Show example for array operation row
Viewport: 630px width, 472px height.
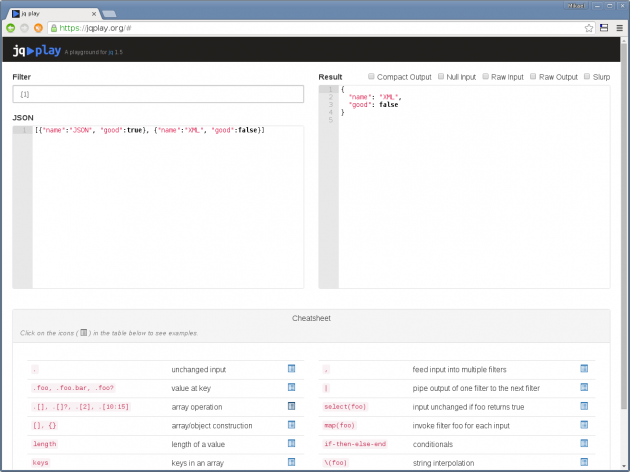(291, 406)
